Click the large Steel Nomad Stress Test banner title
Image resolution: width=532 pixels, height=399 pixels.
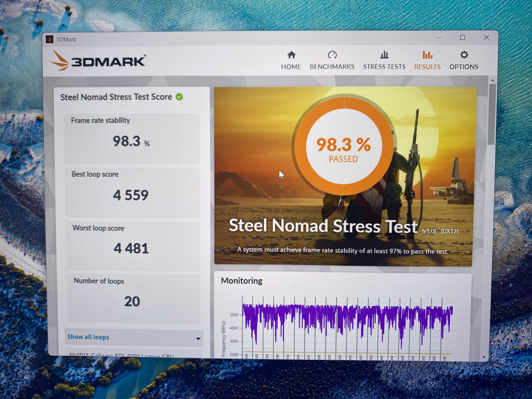323,226
